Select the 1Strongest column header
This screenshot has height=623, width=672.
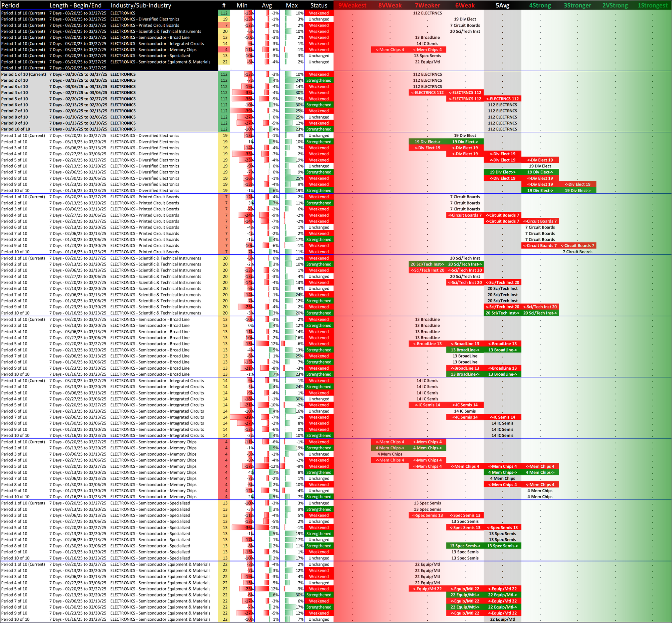pyautogui.click(x=653, y=5)
